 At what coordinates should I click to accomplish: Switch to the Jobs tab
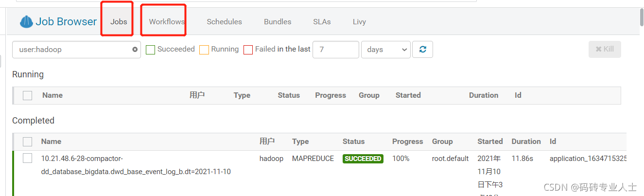119,22
